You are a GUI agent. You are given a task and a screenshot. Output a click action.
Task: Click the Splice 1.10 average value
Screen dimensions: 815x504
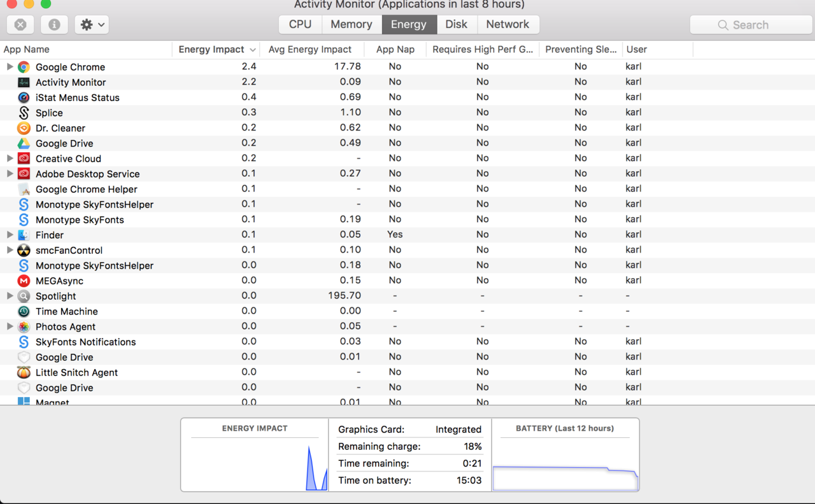[350, 113]
